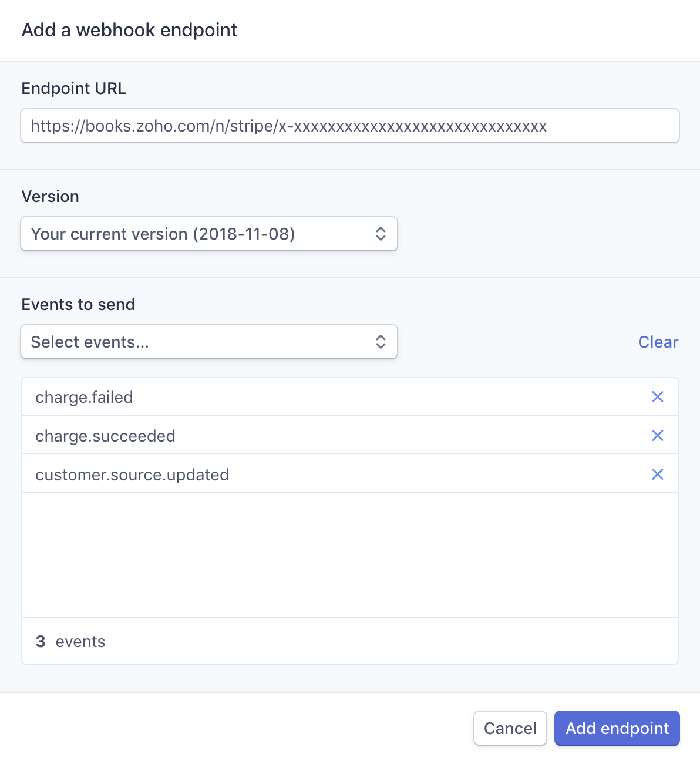This screenshot has width=700, height=761.
Task: Cancel adding the webhook endpoint
Action: (510, 728)
